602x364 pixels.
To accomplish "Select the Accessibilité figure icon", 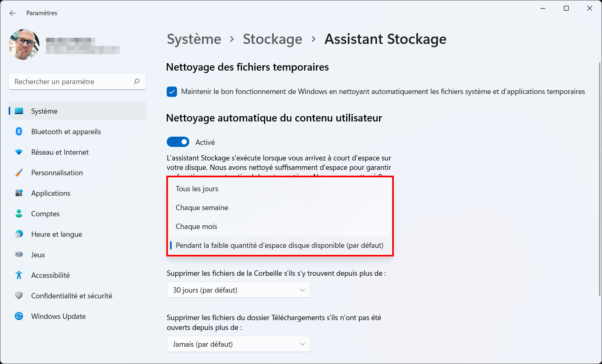I will click(x=19, y=275).
